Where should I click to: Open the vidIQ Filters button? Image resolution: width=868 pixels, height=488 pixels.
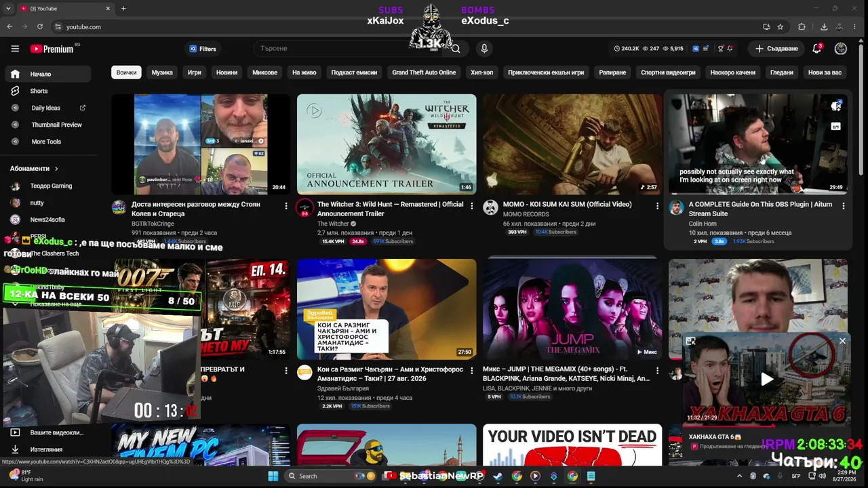pyautogui.click(x=203, y=49)
